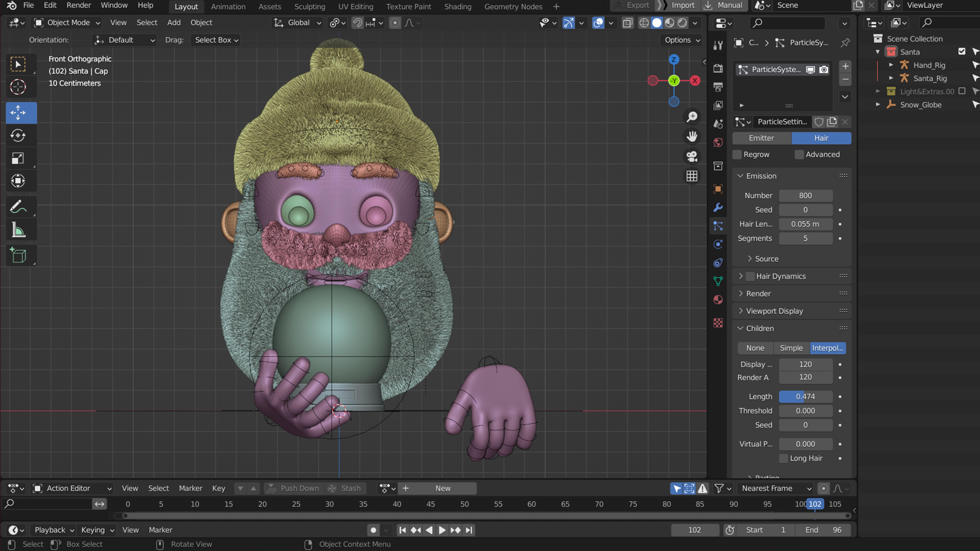Click the Threshold value slider

click(805, 411)
